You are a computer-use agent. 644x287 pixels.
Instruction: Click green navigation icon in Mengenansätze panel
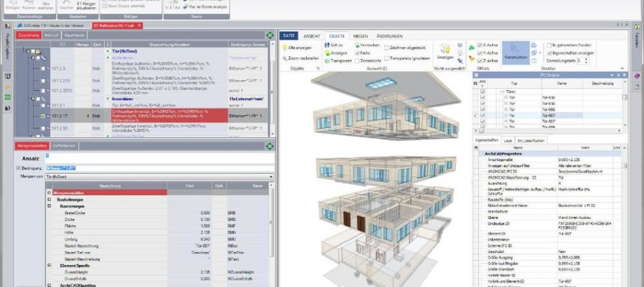pyautogui.click(x=269, y=145)
